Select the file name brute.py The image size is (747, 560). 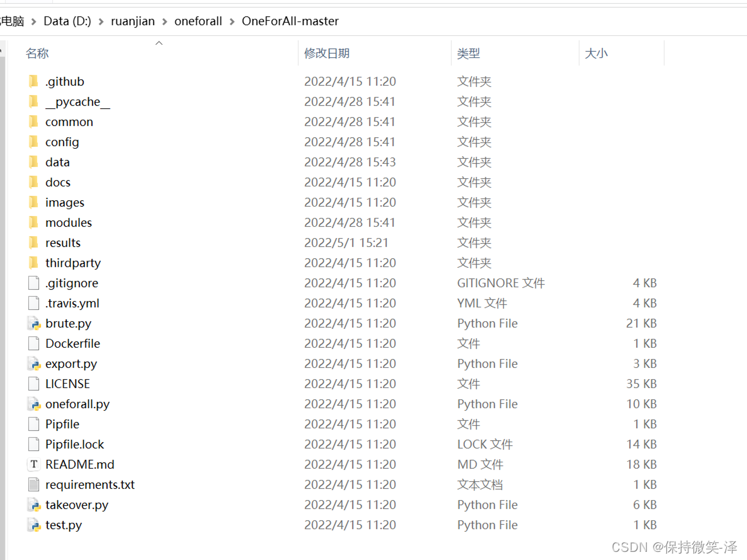pos(68,324)
